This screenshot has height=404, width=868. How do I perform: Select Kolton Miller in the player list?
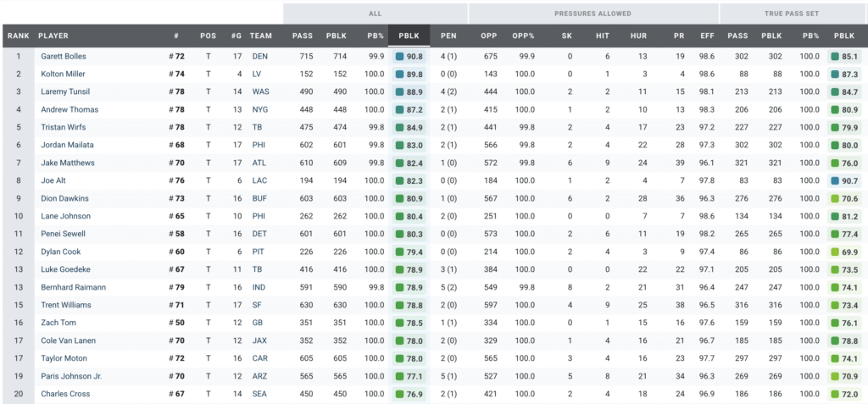(x=62, y=74)
